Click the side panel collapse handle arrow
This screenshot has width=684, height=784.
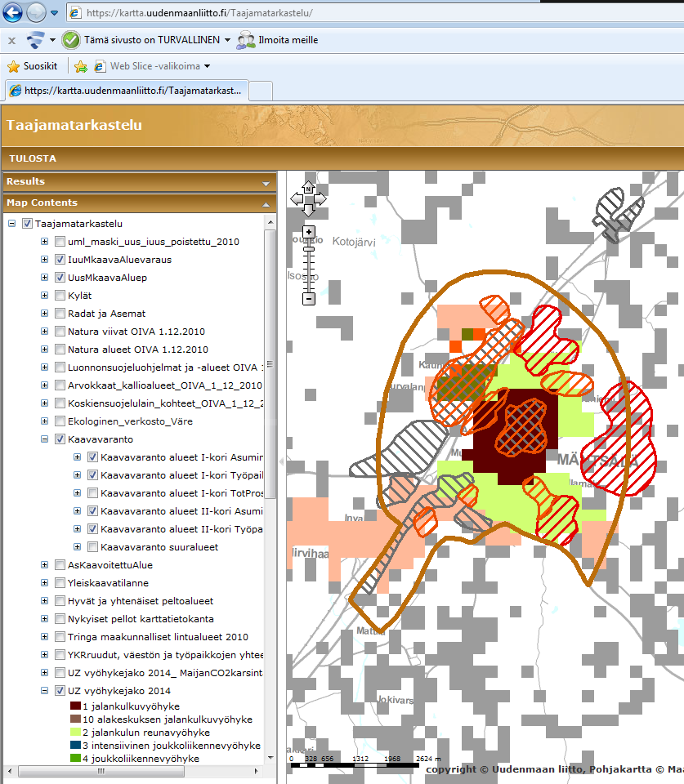tap(281, 461)
